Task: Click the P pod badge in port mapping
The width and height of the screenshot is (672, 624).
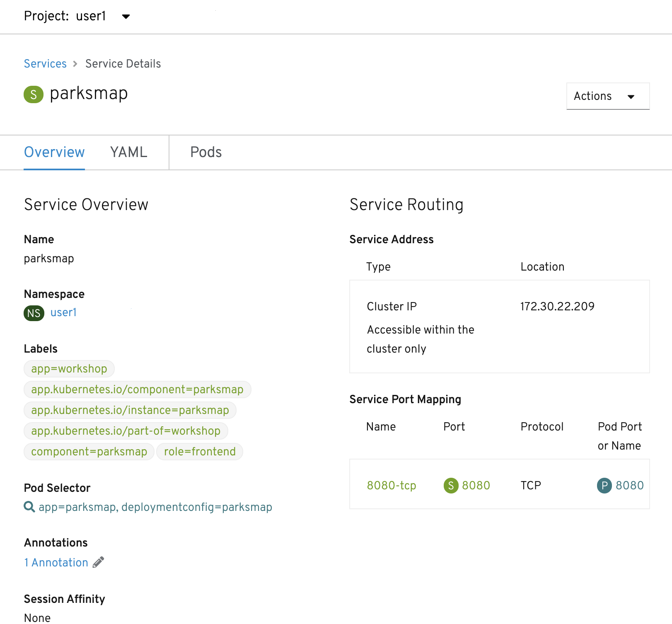Action: coord(604,485)
